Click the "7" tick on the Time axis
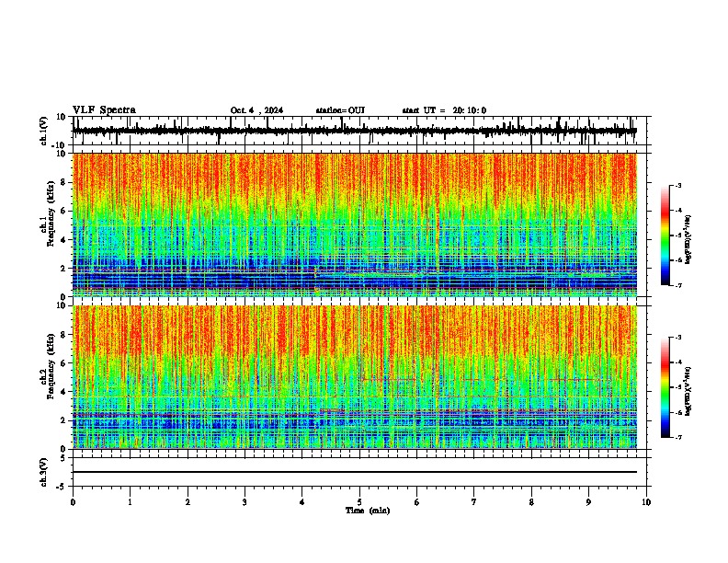Image resolution: width=728 pixels, height=563 pixels. tap(474, 502)
